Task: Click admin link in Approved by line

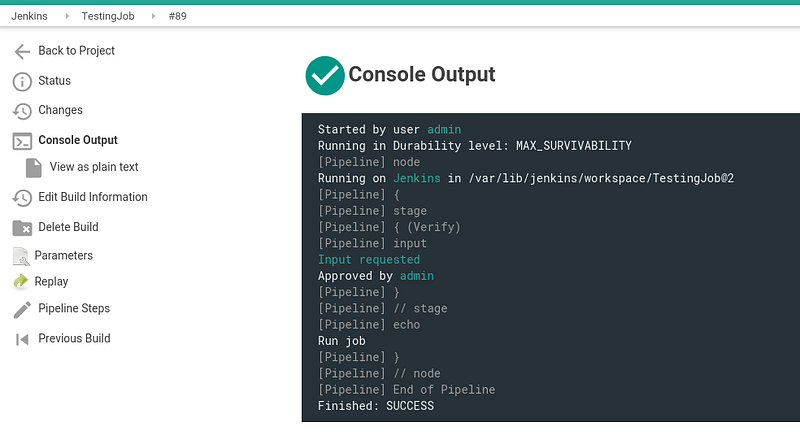Action: 417,276
